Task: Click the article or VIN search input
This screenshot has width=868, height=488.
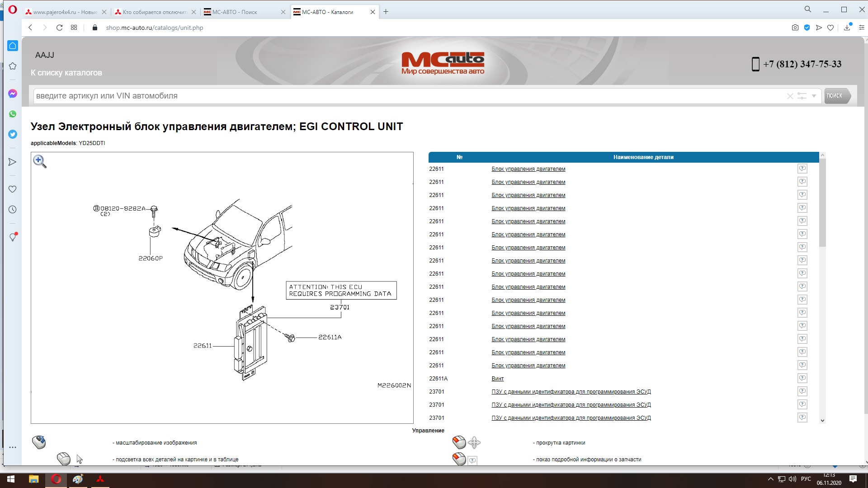Action: (407, 96)
